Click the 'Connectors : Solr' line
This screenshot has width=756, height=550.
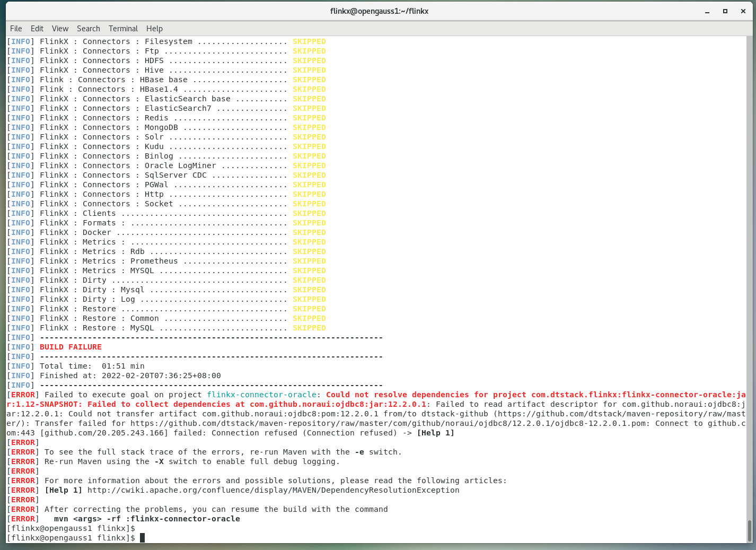[x=166, y=137]
